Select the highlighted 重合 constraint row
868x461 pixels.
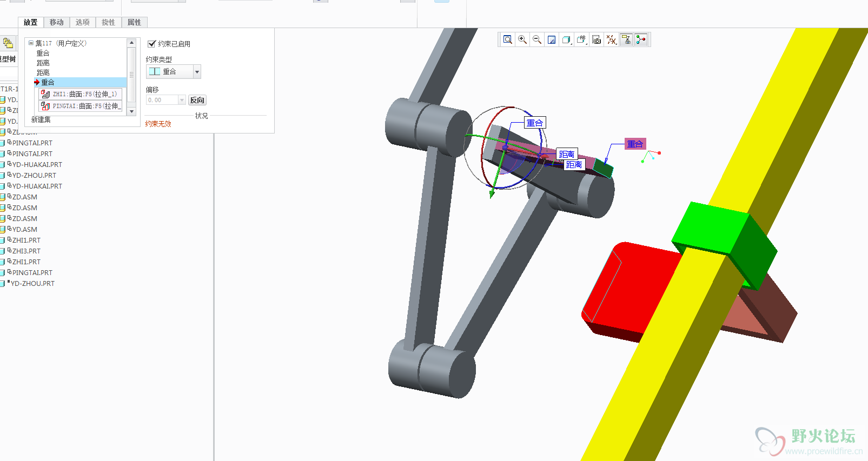[79, 82]
